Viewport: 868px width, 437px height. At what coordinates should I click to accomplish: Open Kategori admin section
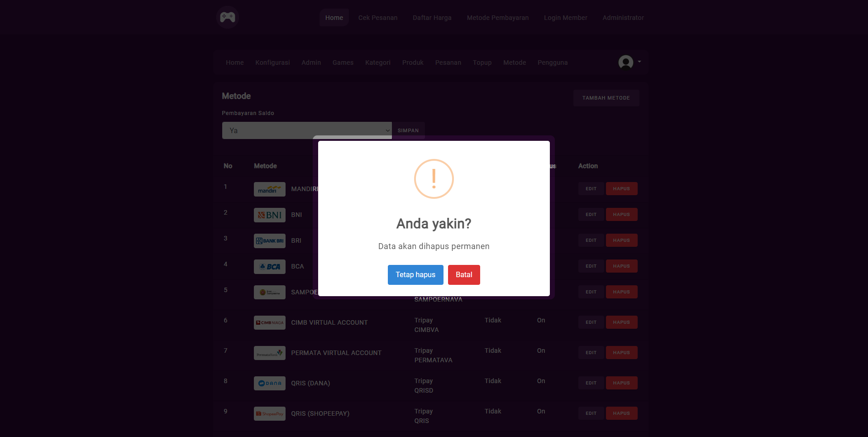378,62
